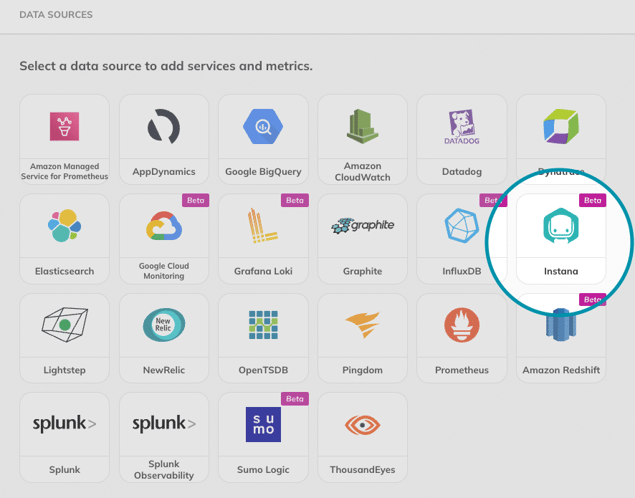Click the Beta badge on Sumo Logic
The height and width of the screenshot is (498, 635).
coord(295,399)
